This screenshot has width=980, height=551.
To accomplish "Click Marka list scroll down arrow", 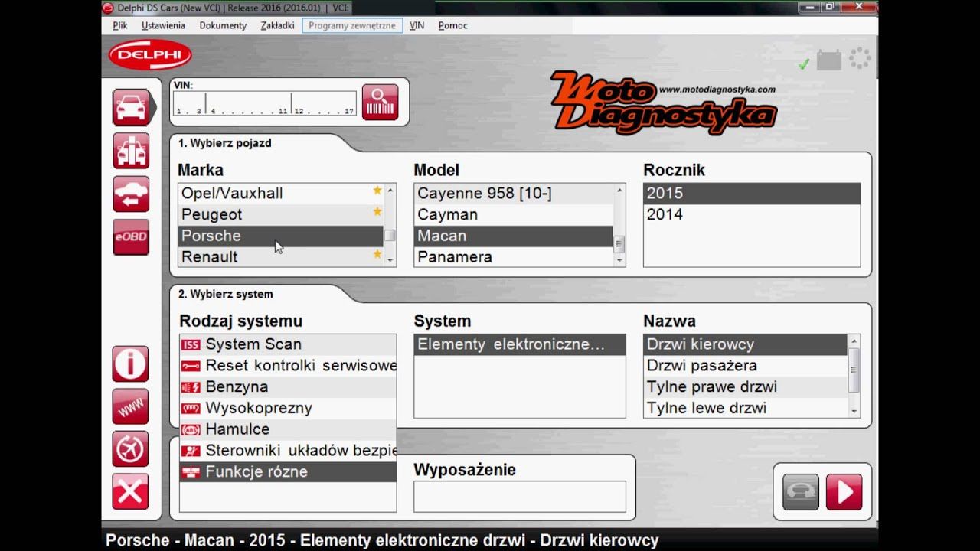I will 390,260.
